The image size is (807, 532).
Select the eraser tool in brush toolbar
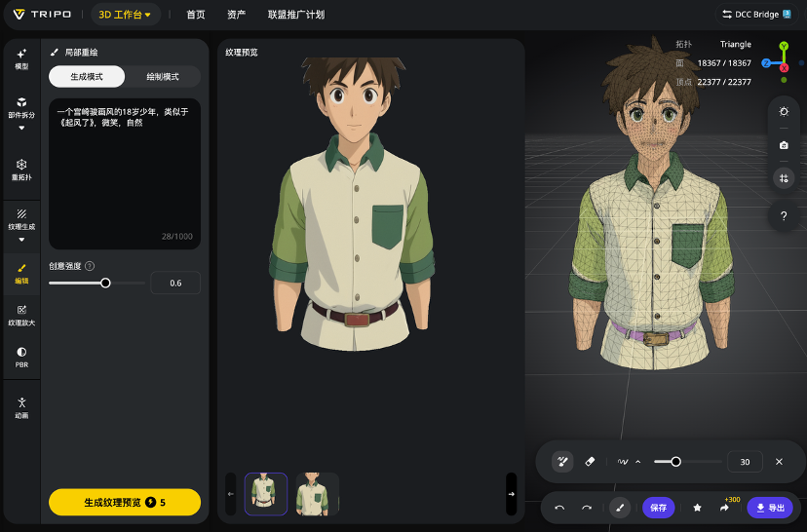point(590,462)
